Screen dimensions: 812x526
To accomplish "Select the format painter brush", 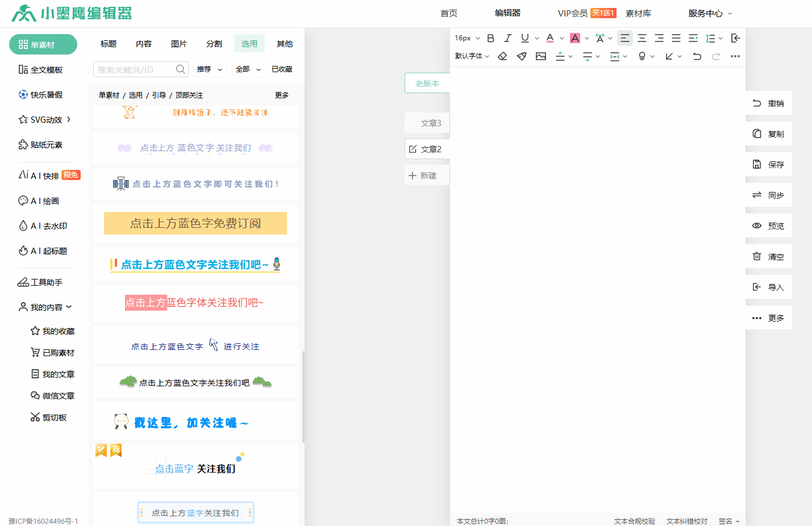I will pyautogui.click(x=522, y=56).
